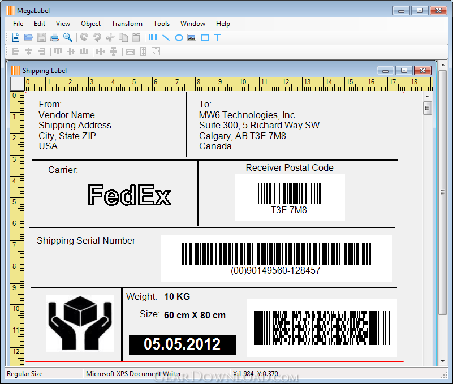Open the Object menu
Viewport: 453px width, 385px height.
tap(91, 24)
